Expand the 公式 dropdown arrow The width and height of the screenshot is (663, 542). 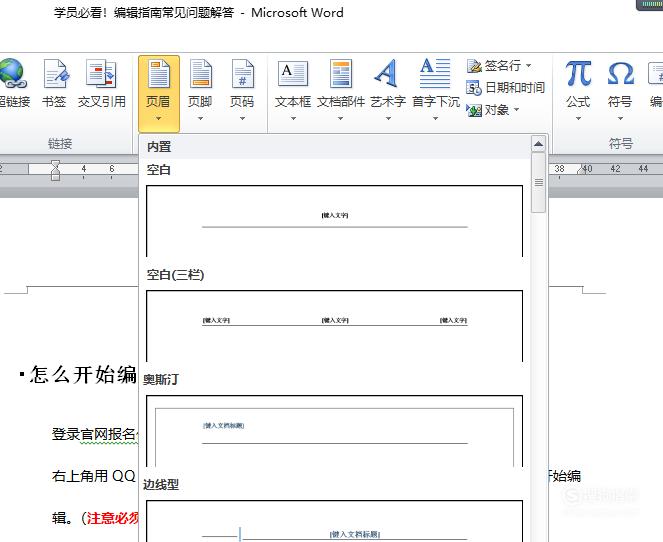coord(578,119)
